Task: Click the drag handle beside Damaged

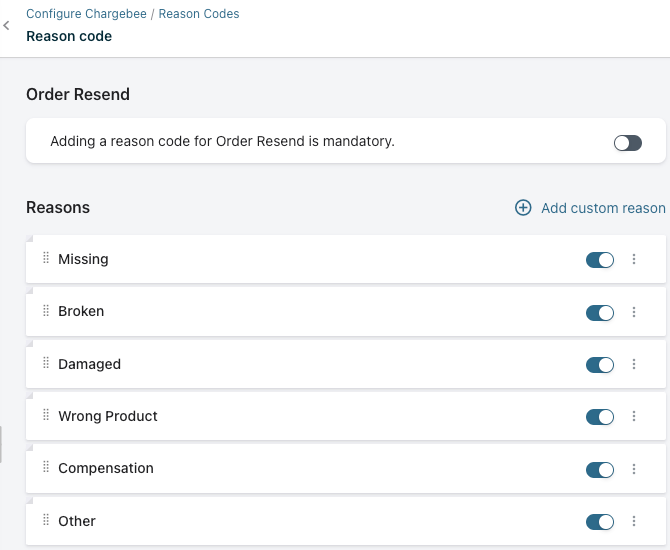Action: pyautogui.click(x=46, y=364)
